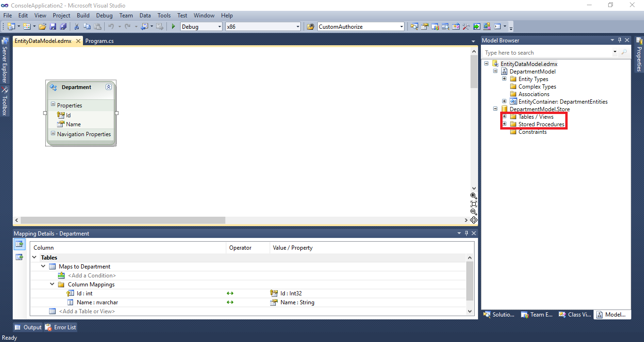Open the Debug menu

coord(104,15)
